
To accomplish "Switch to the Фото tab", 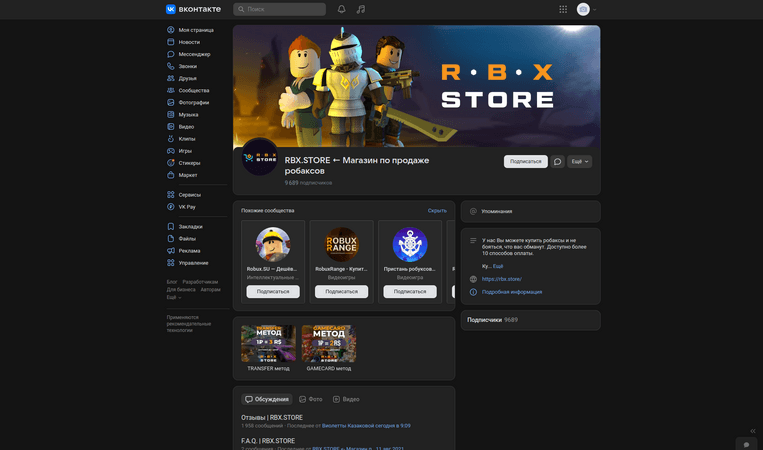I will click(310, 399).
